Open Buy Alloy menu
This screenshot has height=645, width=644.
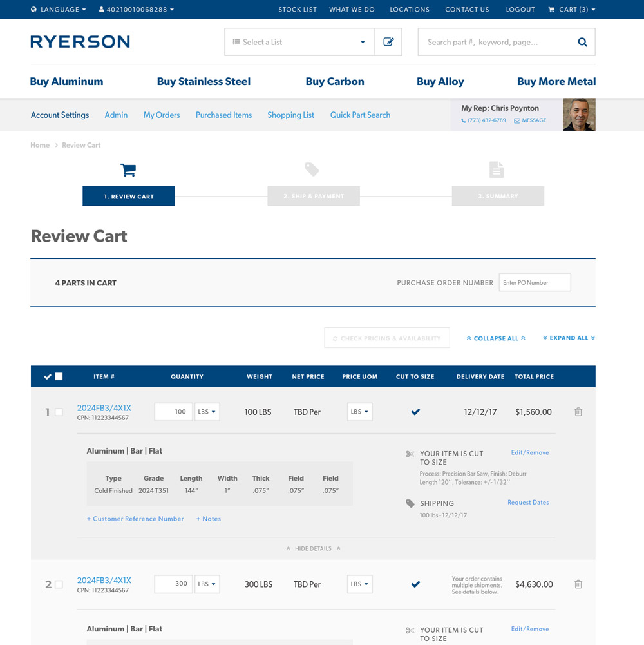(440, 81)
